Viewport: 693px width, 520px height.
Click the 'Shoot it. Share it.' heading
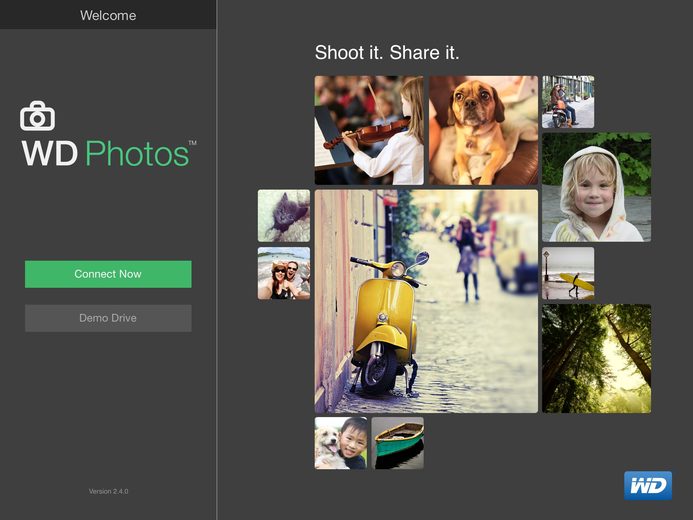coord(387,53)
